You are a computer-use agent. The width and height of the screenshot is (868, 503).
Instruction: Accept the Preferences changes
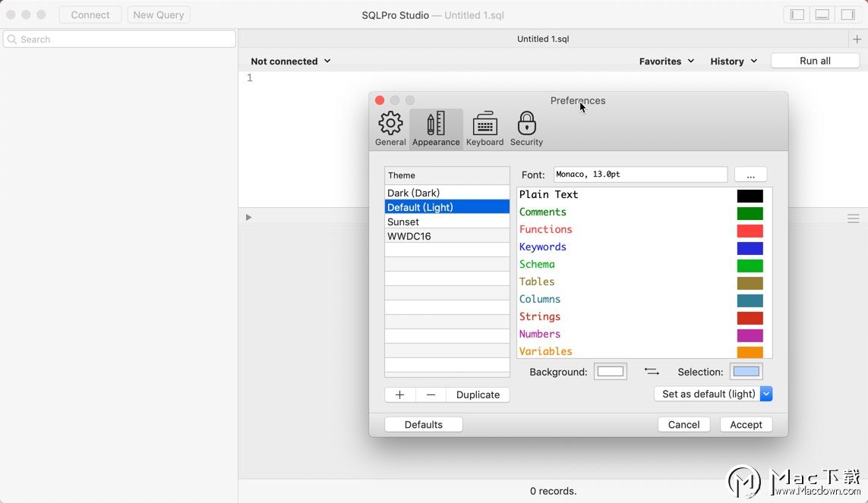point(746,425)
